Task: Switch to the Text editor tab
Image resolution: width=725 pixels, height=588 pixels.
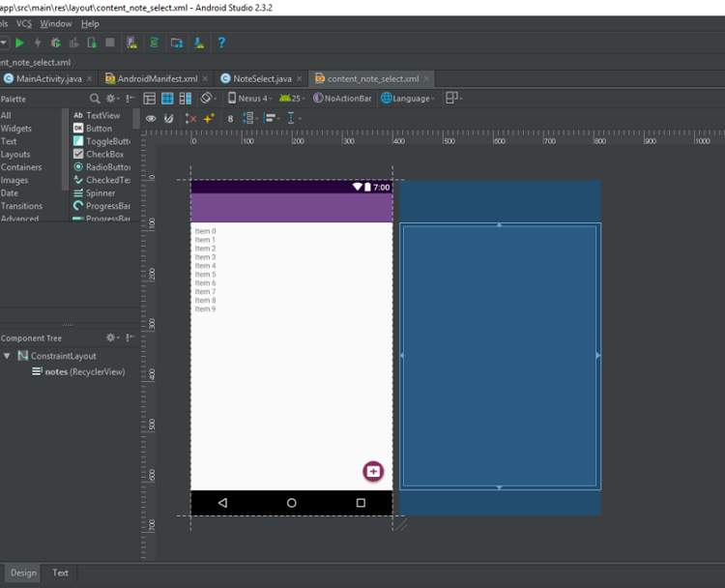Action: (x=60, y=573)
